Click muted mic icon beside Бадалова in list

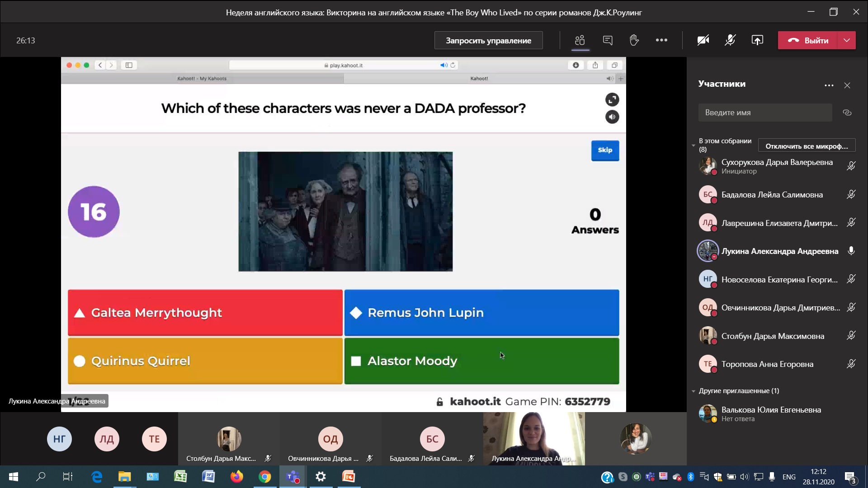pyautogui.click(x=851, y=194)
